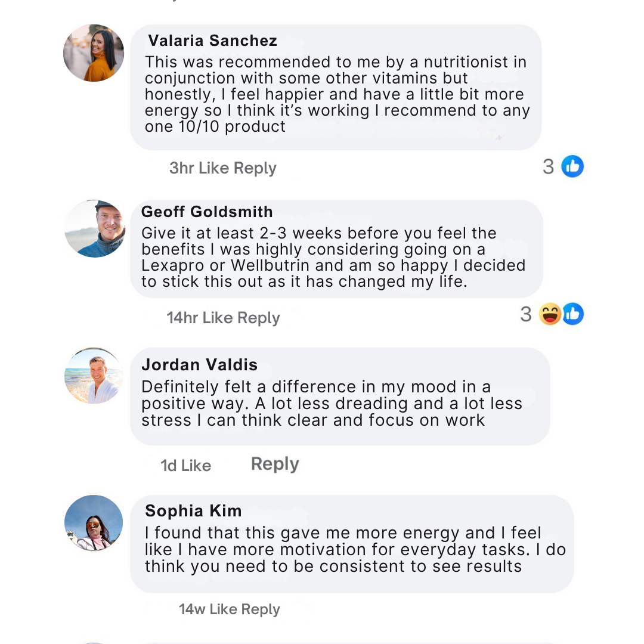Click the laughing emoji reaction on Geoff's comment
This screenshot has height=644, width=644.
[x=550, y=314]
